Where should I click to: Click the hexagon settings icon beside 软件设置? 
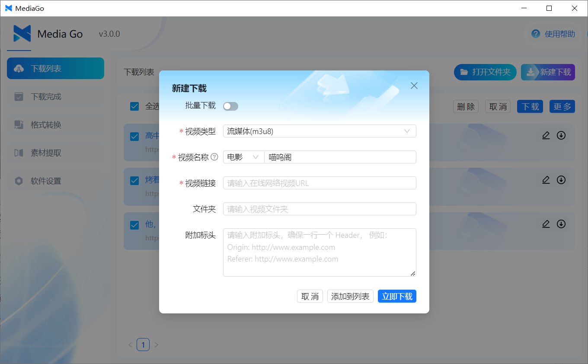coord(19,181)
